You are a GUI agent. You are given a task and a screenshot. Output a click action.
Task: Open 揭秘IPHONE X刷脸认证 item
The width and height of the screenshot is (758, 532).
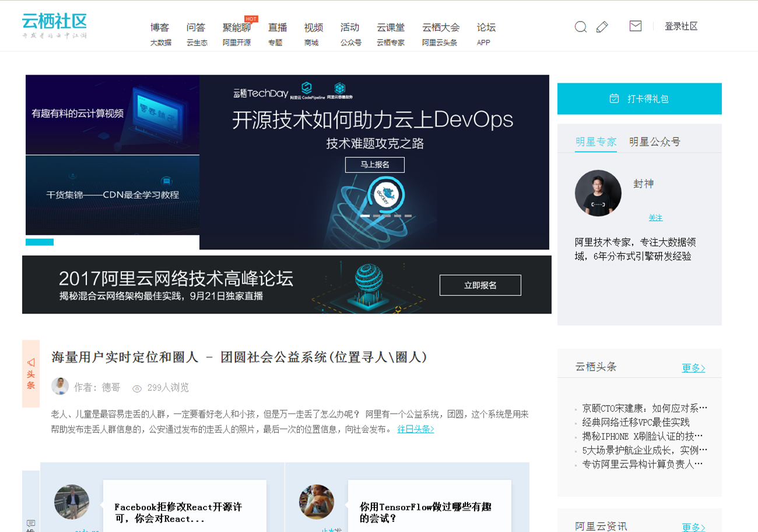pos(643,436)
